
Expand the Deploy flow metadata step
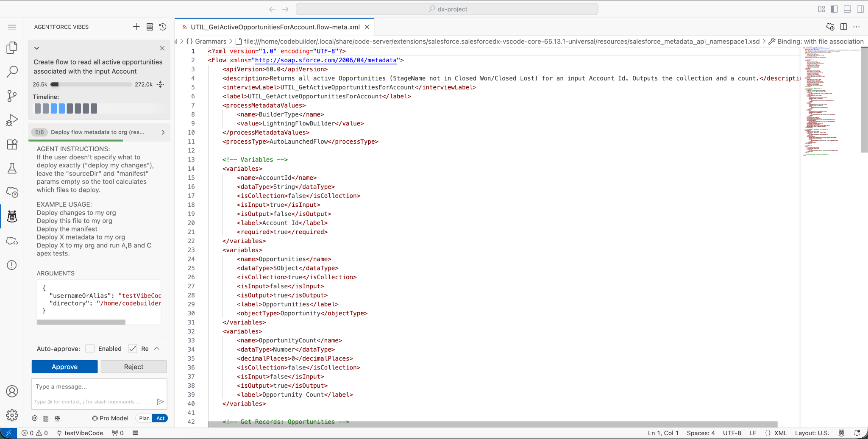[163, 132]
